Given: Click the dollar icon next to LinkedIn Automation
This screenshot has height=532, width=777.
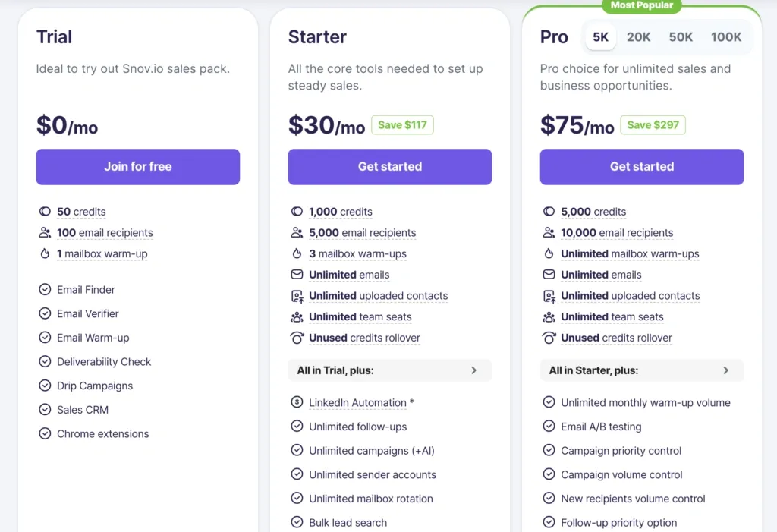Looking at the screenshot, I should [297, 403].
